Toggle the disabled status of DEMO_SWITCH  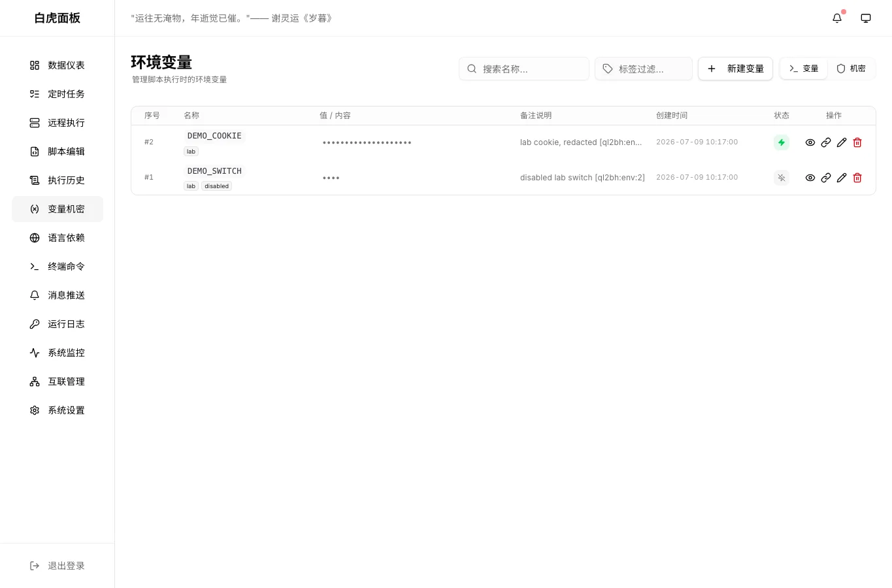point(782,178)
